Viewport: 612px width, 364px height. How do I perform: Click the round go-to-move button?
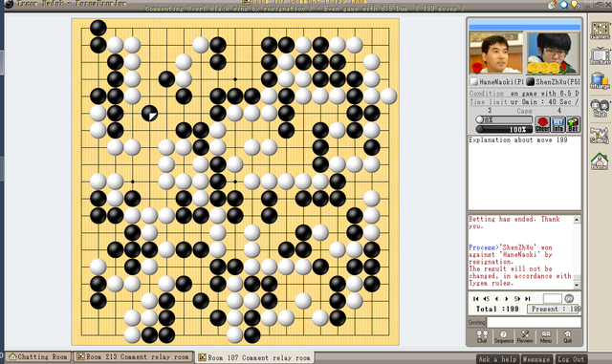coord(569,298)
